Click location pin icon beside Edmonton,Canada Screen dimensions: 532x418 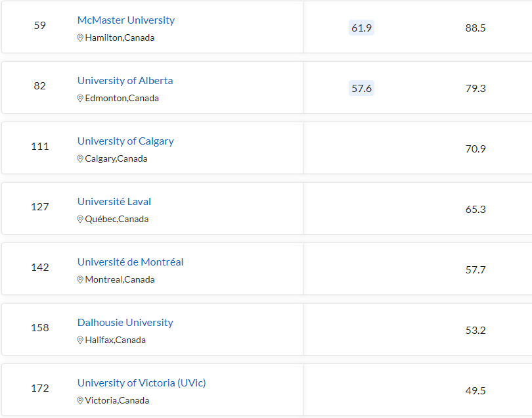(x=80, y=98)
